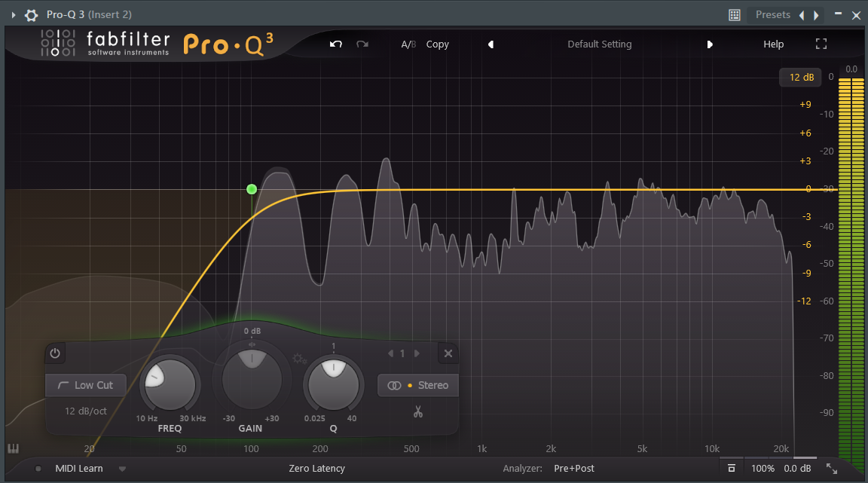Enter full screen mode
868x483 pixels.
point(821,44)
